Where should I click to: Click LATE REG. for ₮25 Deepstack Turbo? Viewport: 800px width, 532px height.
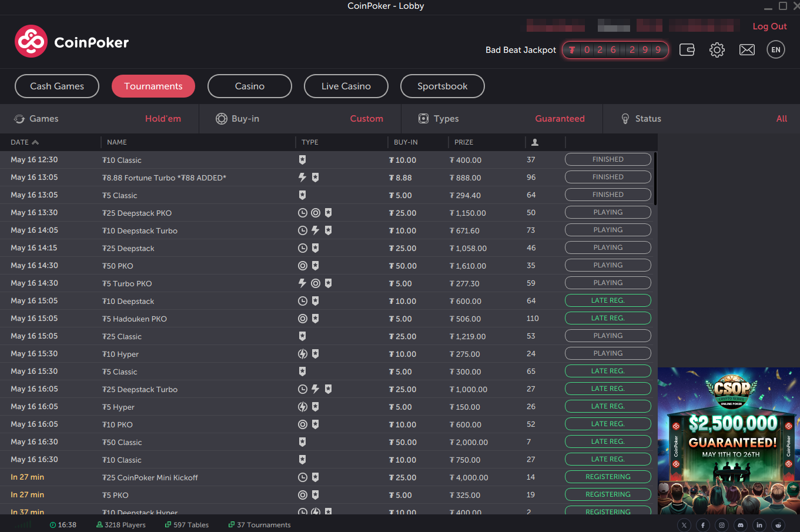pyautogui.click(x=608, y=389)
